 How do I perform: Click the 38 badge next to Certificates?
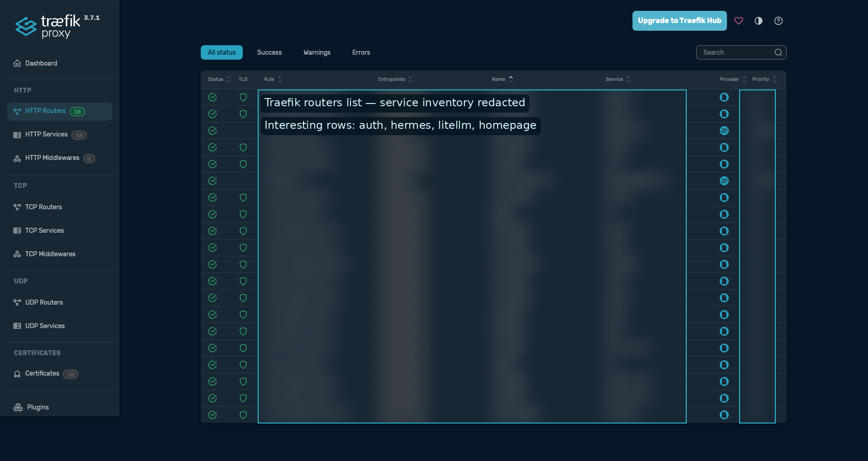(x=71, y=374)
